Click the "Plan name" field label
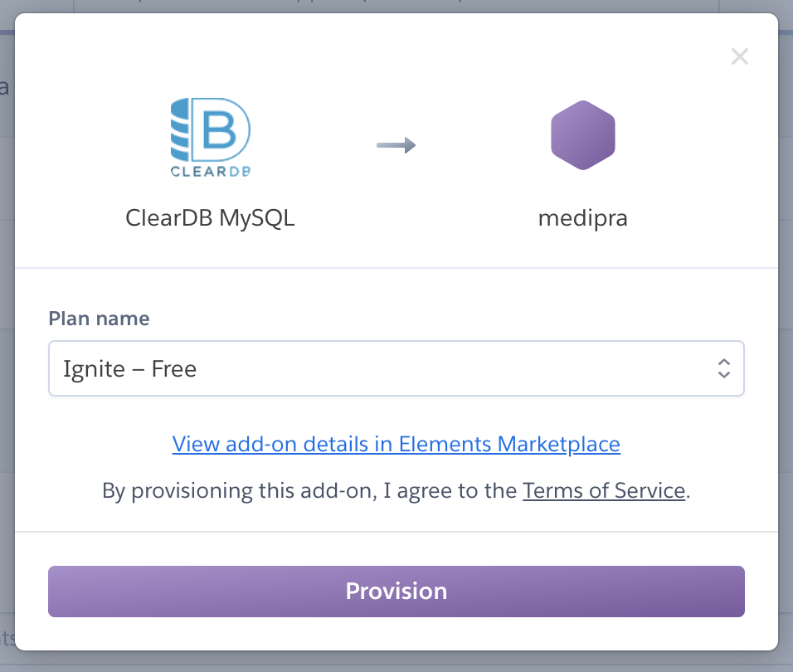The width and height of the screenshot is (793, 672). click(x=99, y=319)
